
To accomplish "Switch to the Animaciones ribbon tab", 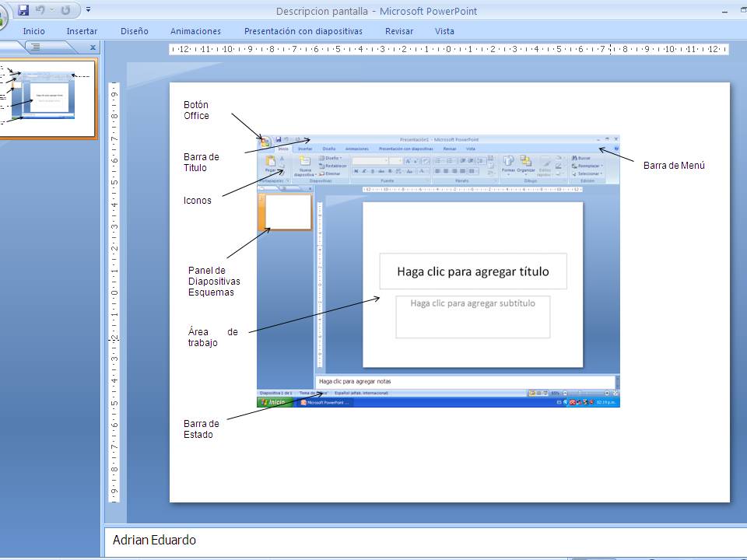I will [x=195, y=31].
